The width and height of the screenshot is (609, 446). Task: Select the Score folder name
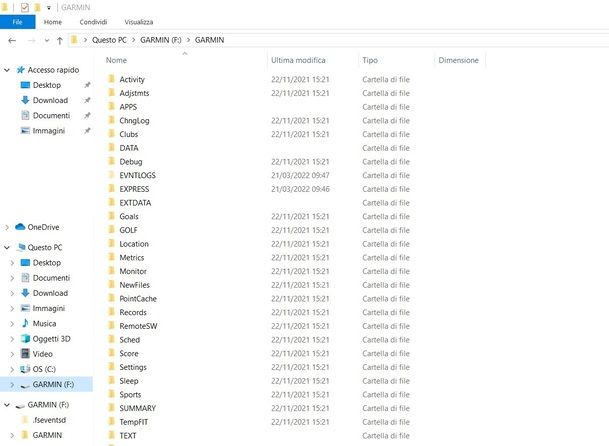(x=129, y=353)
